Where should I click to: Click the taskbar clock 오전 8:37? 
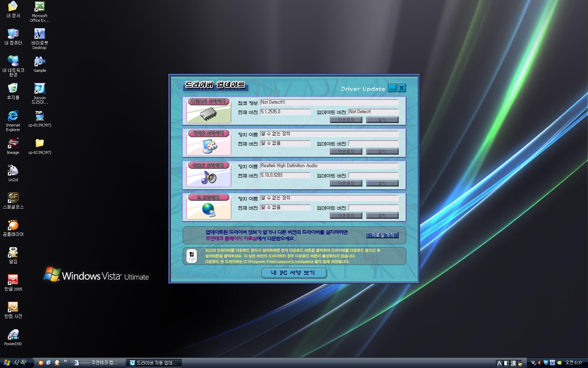pyautogui.click(x=574, y=363)
